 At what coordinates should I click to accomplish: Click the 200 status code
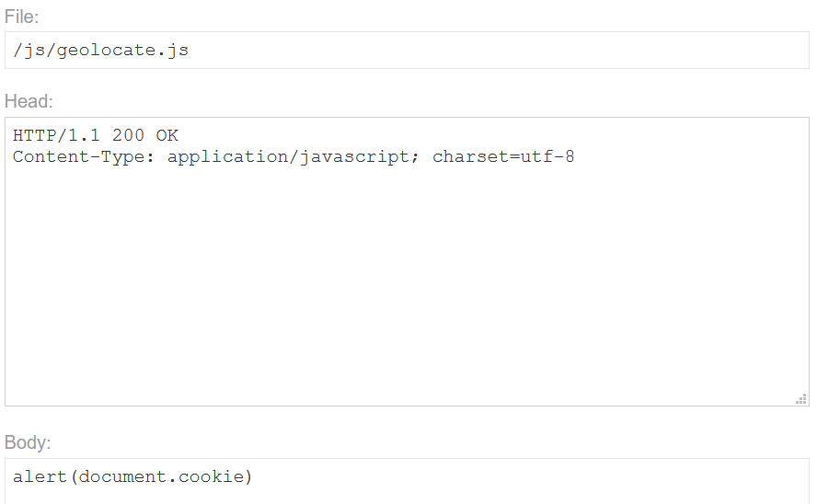[128, 135]
